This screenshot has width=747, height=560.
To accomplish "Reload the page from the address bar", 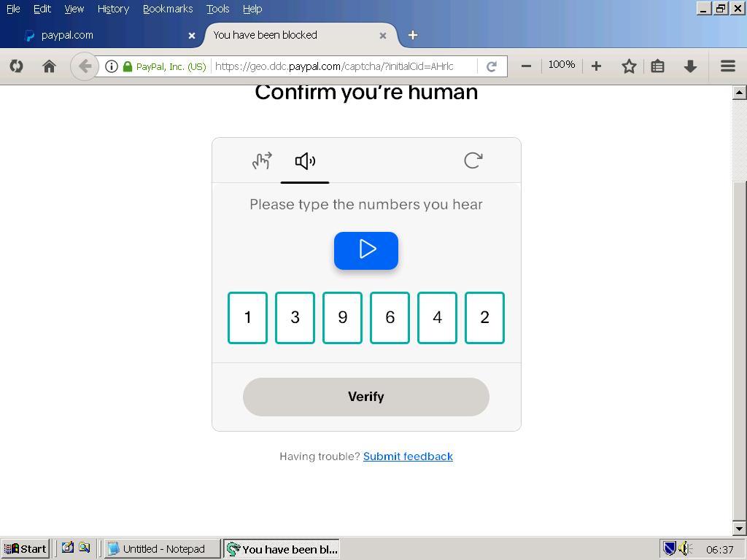I will pos(492,66).
